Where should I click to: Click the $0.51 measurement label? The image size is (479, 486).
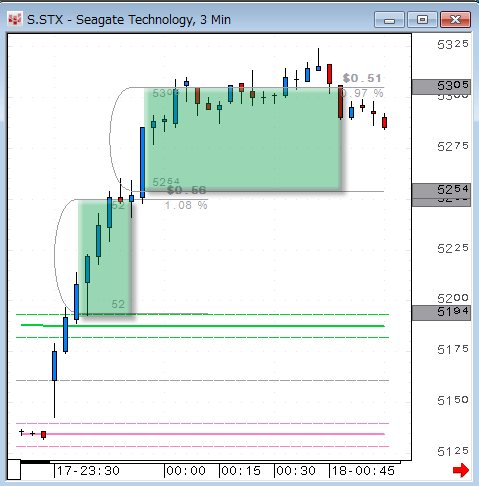362,78
